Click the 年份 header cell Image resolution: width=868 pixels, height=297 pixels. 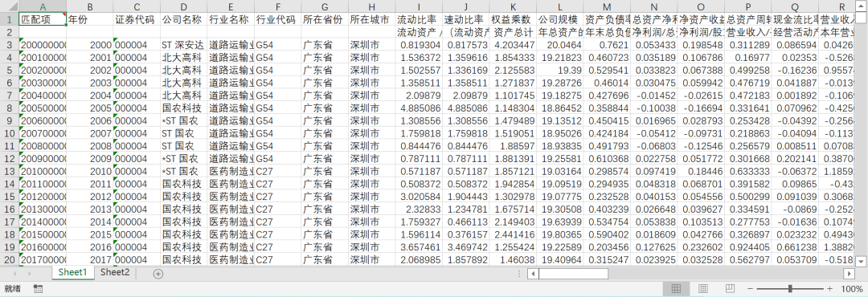(90, 18)
